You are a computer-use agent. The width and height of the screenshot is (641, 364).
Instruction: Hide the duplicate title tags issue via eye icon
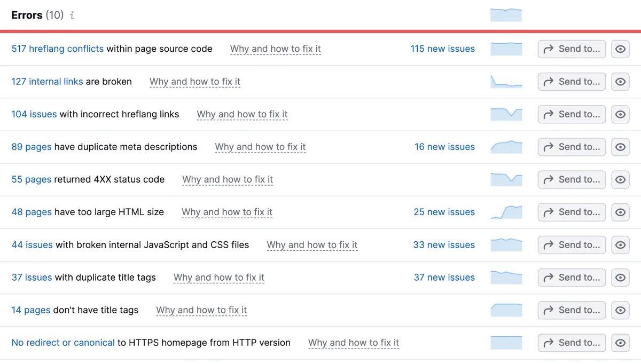click(x=620, y=278)
